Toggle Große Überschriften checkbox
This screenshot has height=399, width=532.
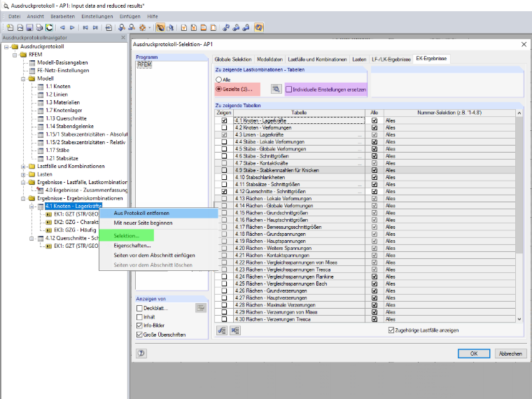139,335
